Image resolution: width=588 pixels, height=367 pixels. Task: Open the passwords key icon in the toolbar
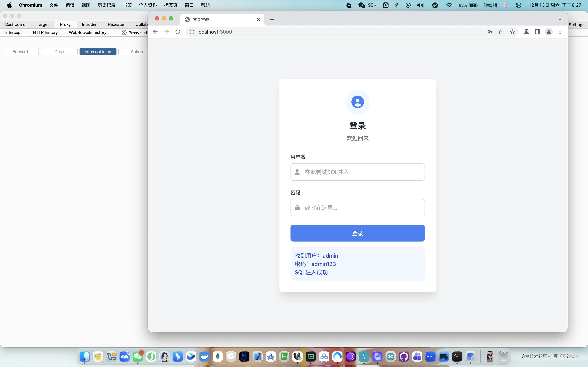490,32
